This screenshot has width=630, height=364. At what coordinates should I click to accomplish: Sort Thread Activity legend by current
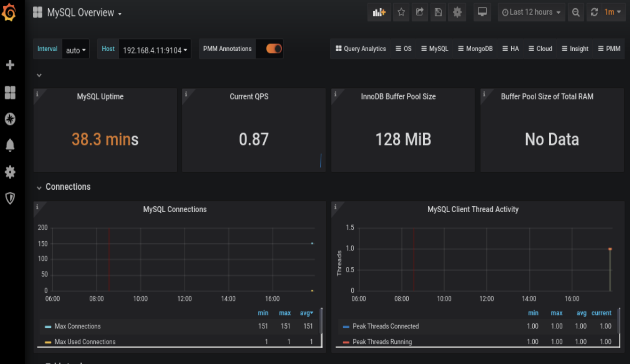coord(601,313)
